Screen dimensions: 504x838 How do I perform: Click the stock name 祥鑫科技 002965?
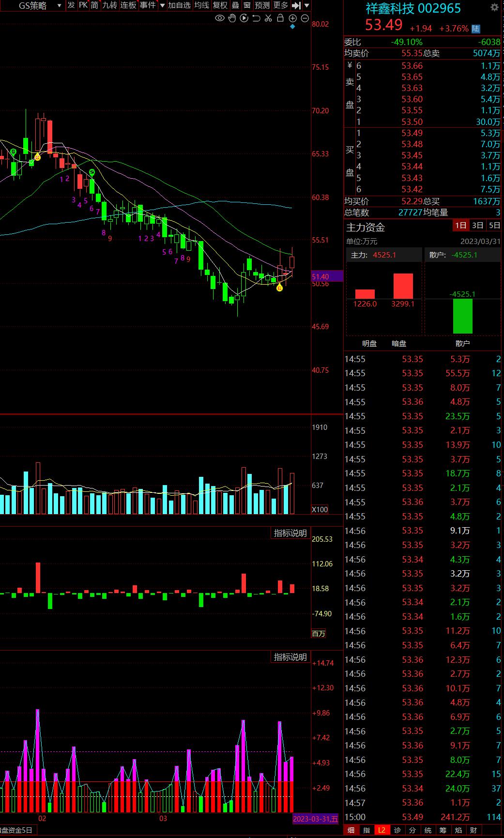pyautogui.click(x=413, y=8)
